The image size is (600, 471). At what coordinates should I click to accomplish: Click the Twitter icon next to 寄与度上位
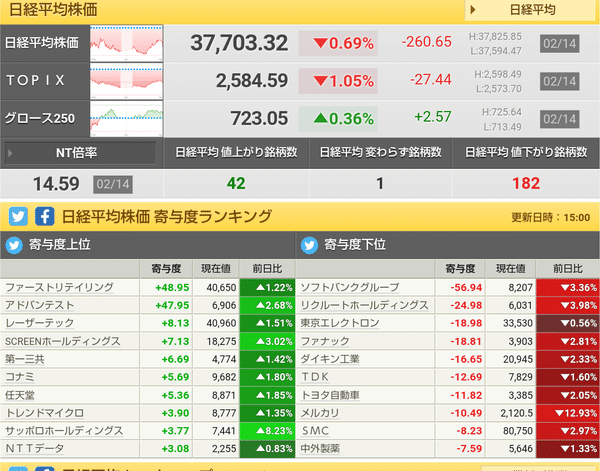14,245
